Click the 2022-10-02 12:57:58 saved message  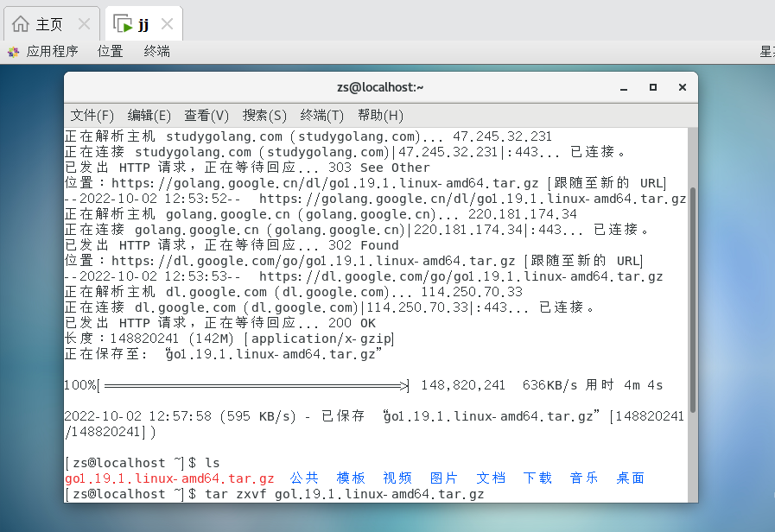point(374,424)
